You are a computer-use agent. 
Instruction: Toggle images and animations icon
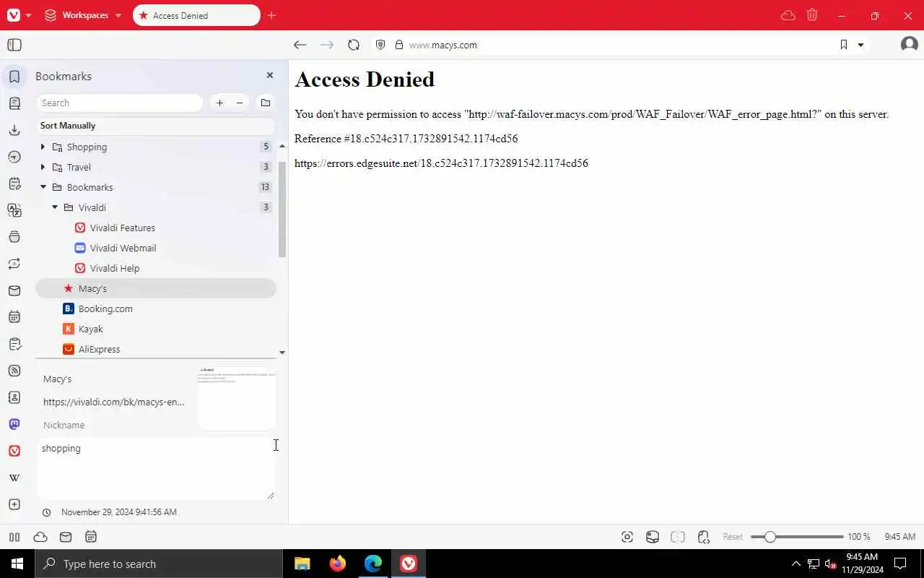(x=653, y=537)
